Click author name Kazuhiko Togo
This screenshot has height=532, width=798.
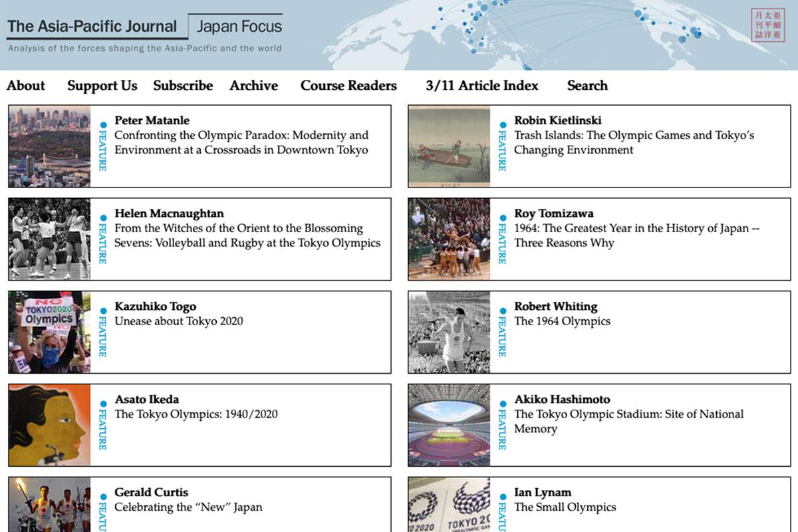[x=155, y=307]
